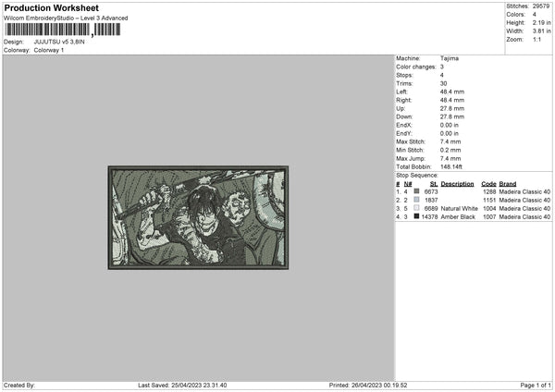The image size is (555, 392).
Task: Click the 'Created By:' footer label
Action: (x=19, y=386)
